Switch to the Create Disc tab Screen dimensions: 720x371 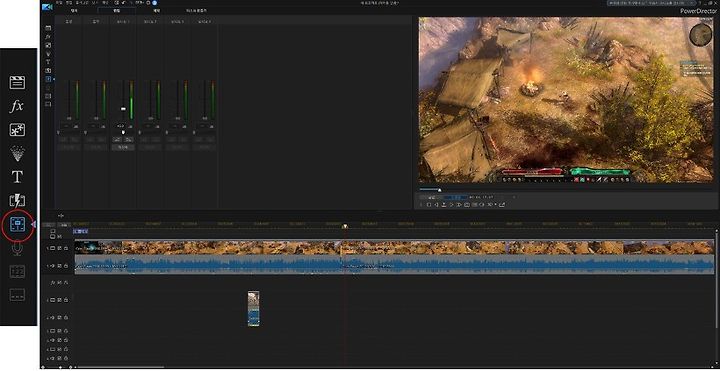196,10
